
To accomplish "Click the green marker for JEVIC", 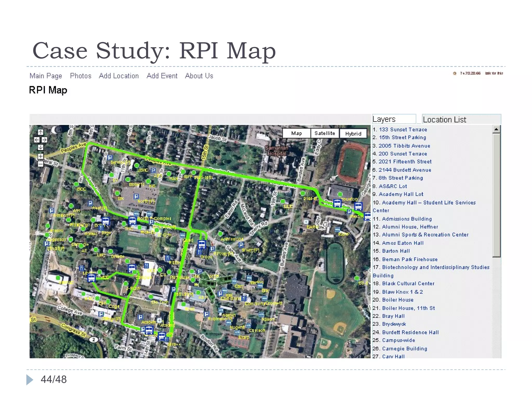I will click(137, 165).
